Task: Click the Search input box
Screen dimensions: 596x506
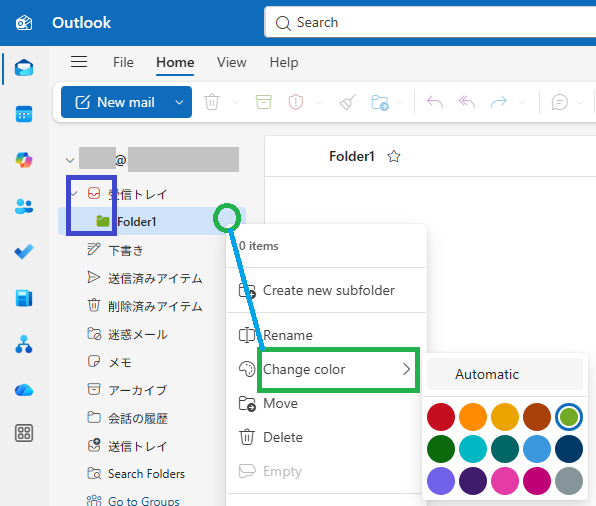Action: point(430,22)
